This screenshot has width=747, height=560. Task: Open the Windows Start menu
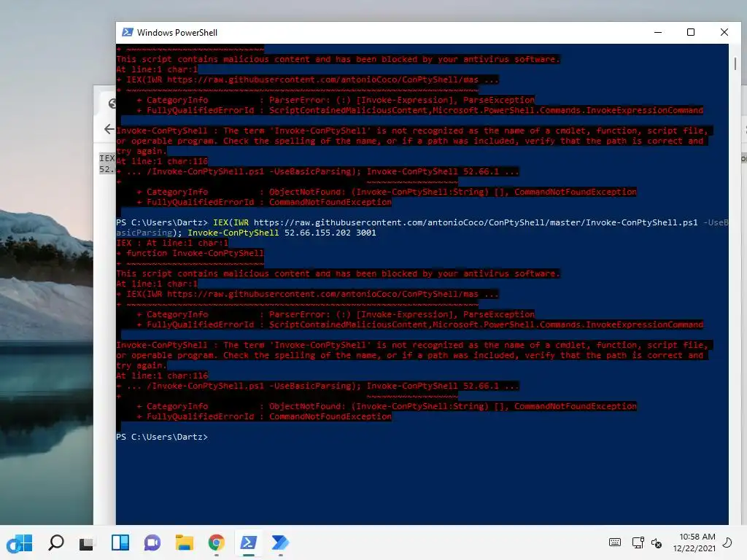coord(20,542)
